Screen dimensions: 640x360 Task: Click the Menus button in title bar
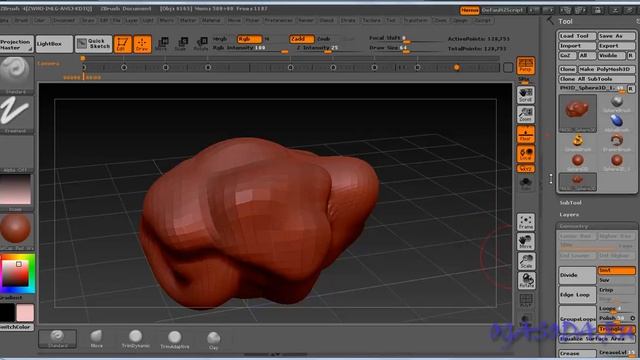[469, 10]
